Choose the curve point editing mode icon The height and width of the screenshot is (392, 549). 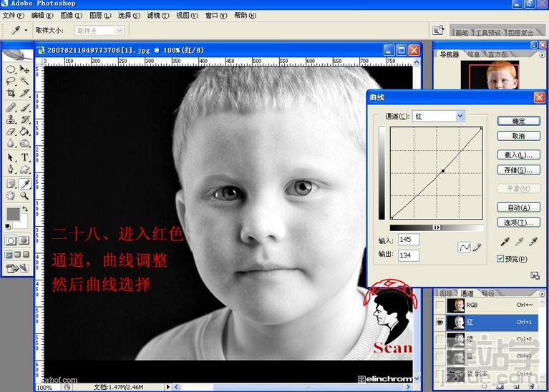tap(464, 248)
